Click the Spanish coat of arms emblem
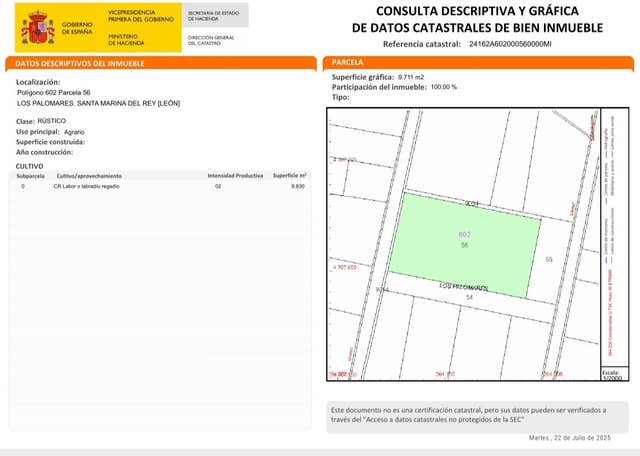Image resolution: width=640 pixels, height=456 pixels. [x=38, y=27]
